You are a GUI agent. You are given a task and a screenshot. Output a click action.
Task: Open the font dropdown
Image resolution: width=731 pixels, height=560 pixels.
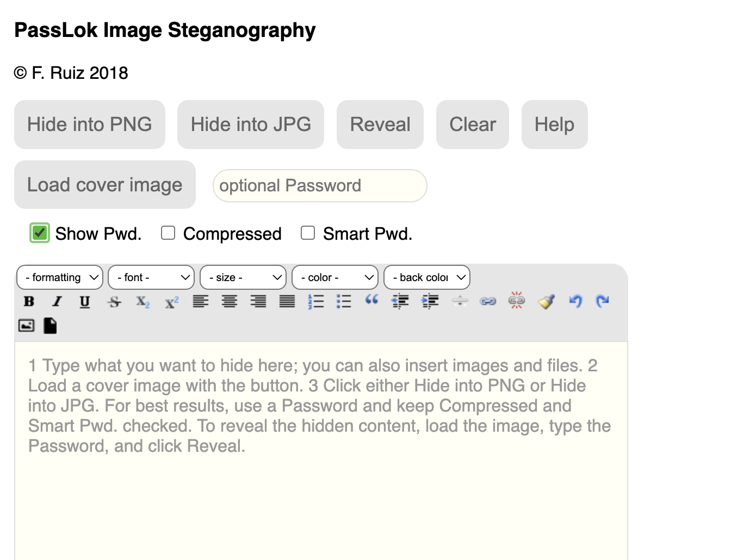coord(151,277)
